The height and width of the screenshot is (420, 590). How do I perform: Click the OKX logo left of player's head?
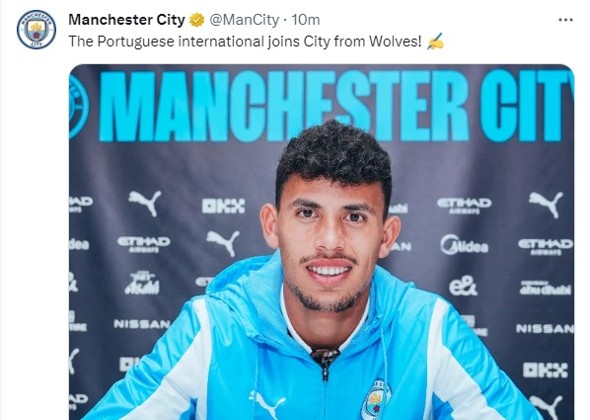pos(224,206)
